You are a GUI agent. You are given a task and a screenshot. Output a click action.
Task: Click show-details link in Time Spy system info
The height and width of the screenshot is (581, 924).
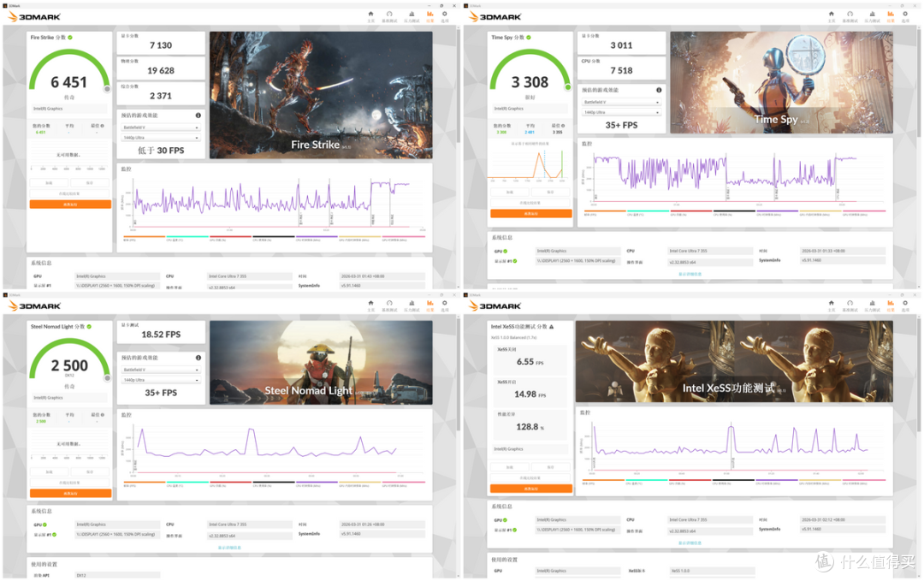(x=690, y=274)
